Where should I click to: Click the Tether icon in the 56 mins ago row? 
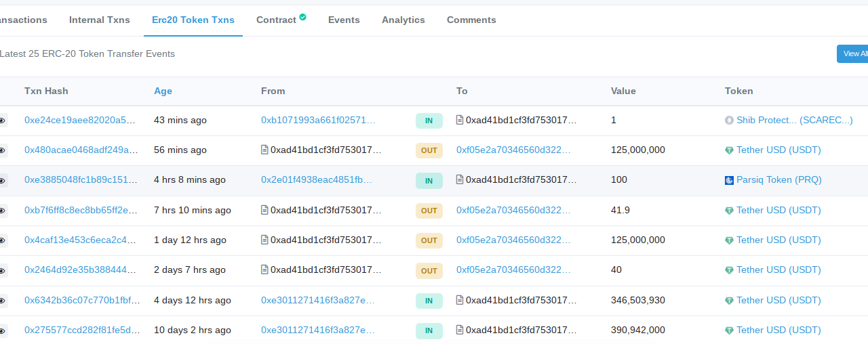[729, 150]
